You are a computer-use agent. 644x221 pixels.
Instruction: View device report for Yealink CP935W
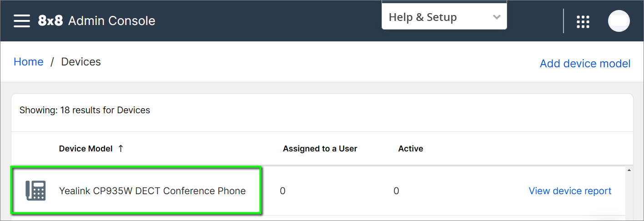pos(570,191)
